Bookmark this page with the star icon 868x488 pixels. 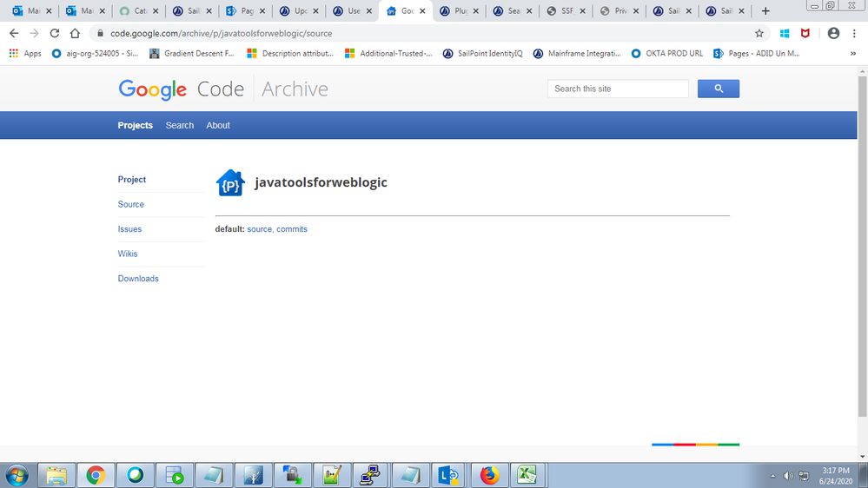pos(759,33)
